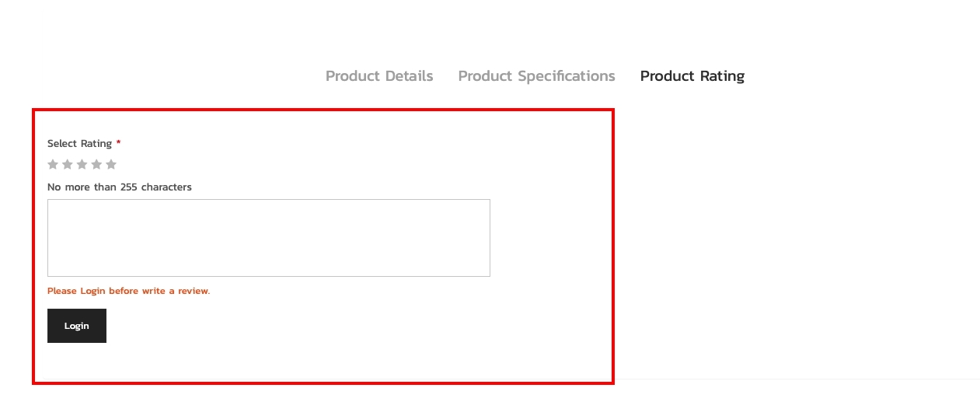Rate the product one star

tap(53, 164)
